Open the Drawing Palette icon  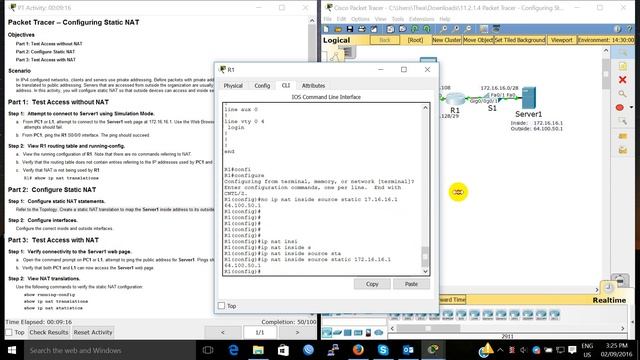tap(484, 29)
